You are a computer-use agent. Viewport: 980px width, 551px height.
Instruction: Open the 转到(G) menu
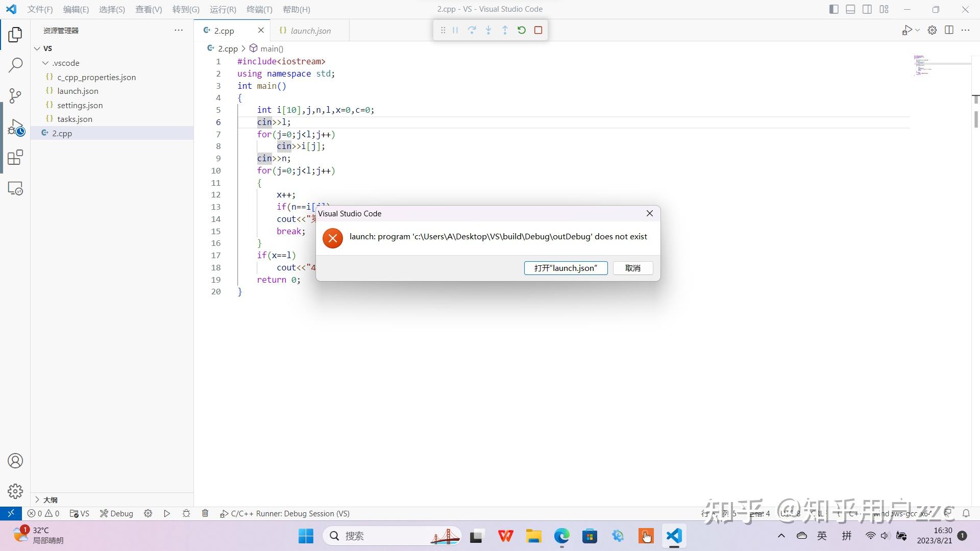[186, 9]
